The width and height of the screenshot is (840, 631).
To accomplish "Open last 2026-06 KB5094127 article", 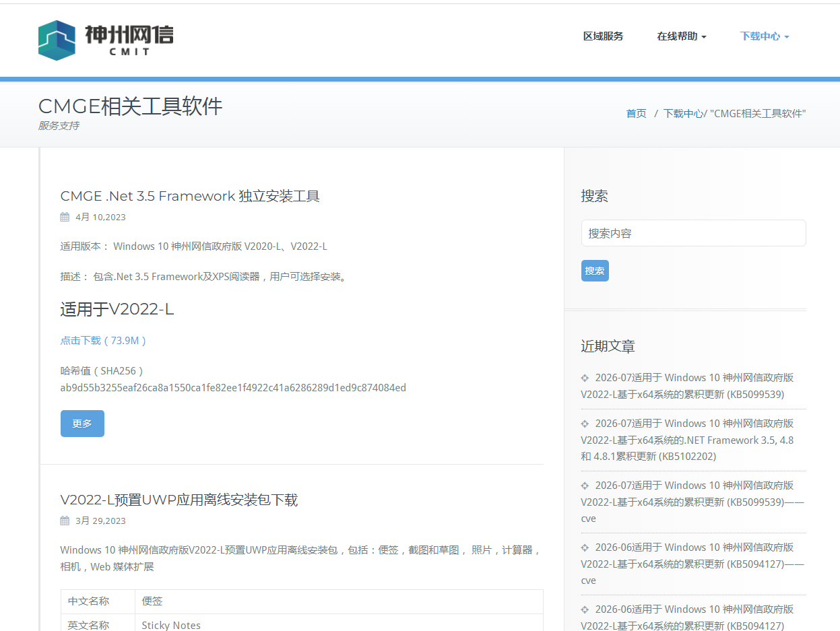I will 688,617.
